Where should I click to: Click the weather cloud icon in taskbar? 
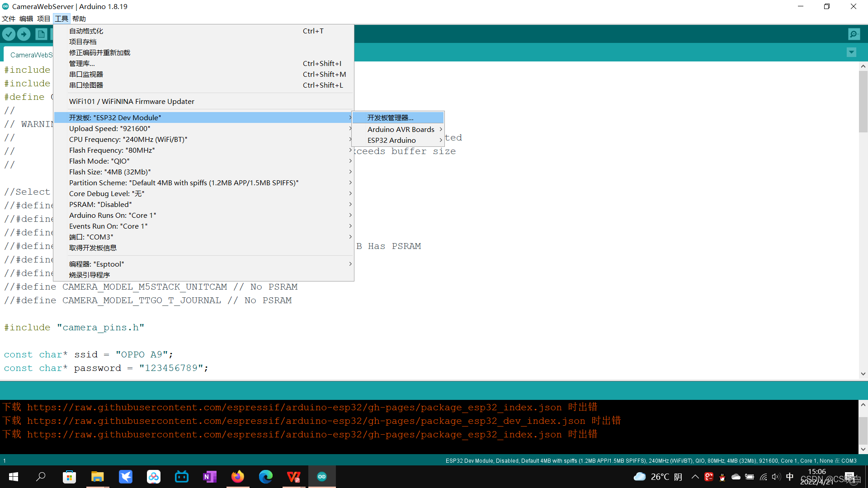(640, 477)
